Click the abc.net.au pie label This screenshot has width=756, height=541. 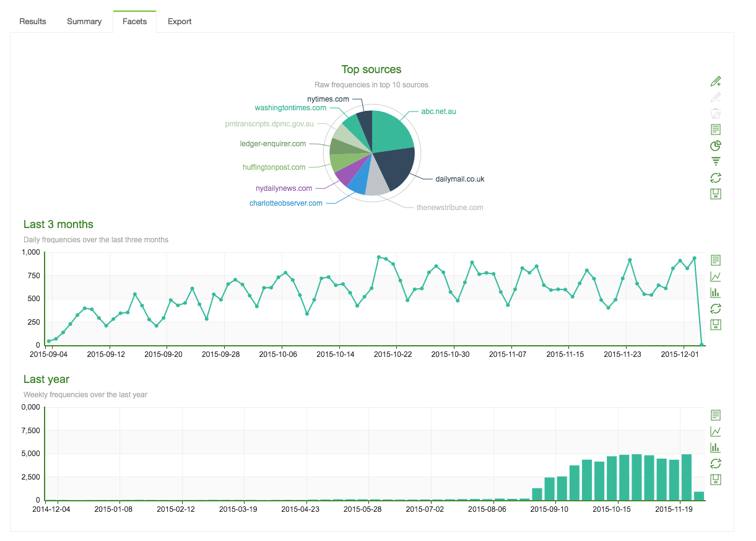(438, 112)
